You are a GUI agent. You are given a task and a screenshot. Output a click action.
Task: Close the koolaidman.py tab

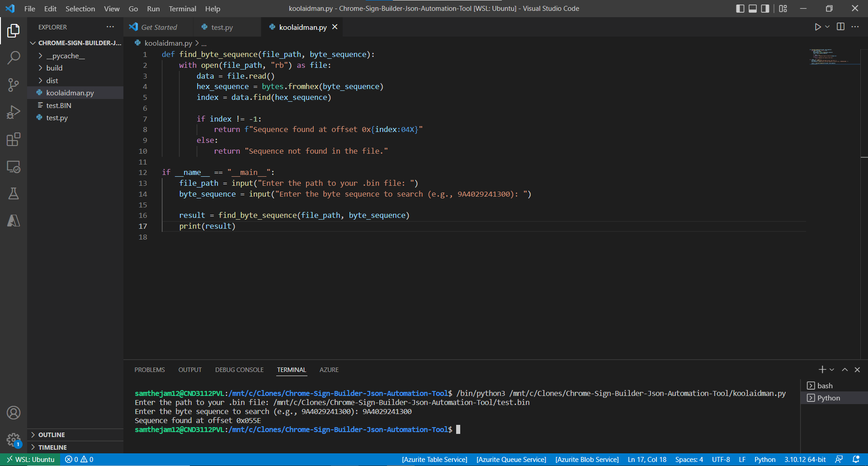click(x=335, y=27)
